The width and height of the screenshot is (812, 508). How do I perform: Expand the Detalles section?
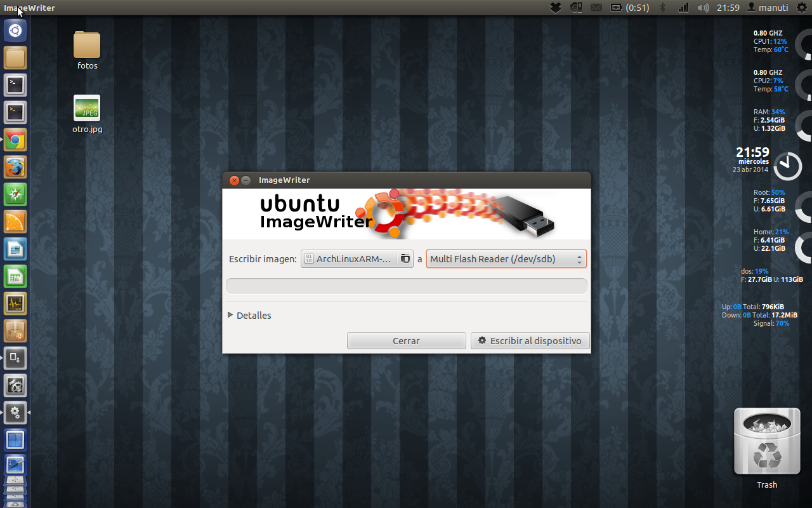(x=249, y=316)
